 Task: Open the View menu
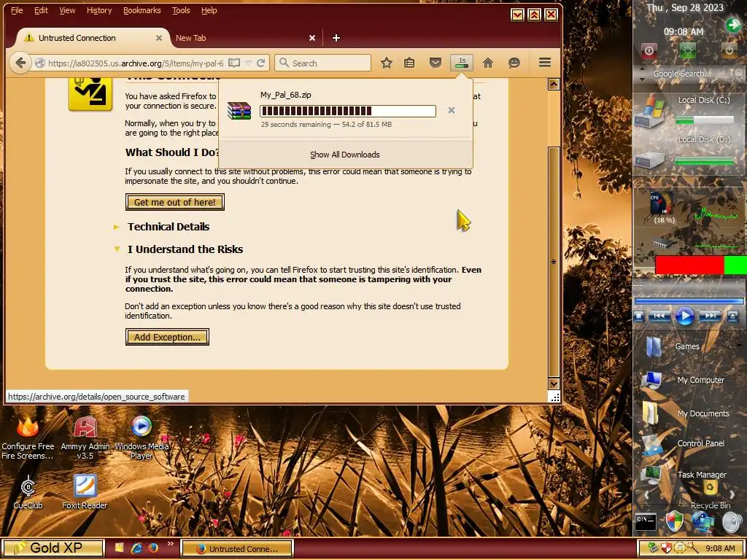(67, 10)
